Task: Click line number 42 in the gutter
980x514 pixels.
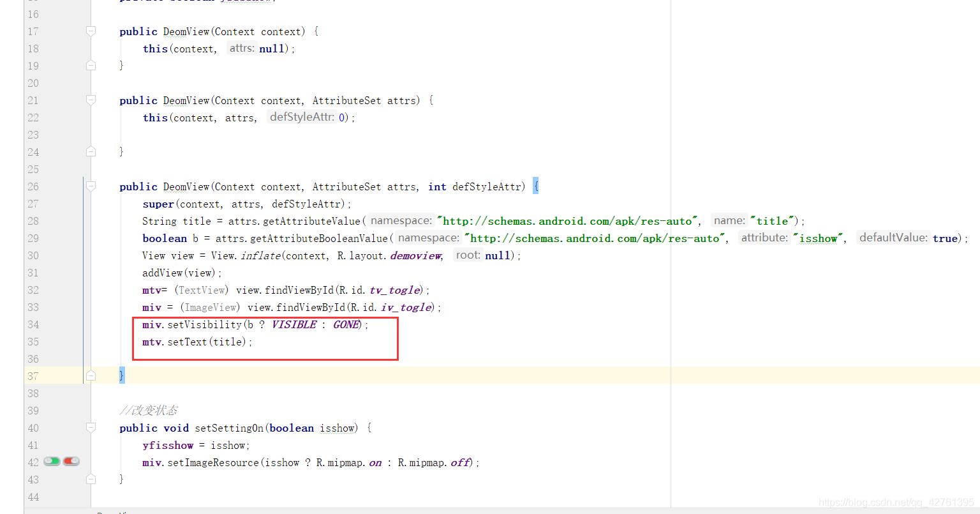Action: [33, 460]
